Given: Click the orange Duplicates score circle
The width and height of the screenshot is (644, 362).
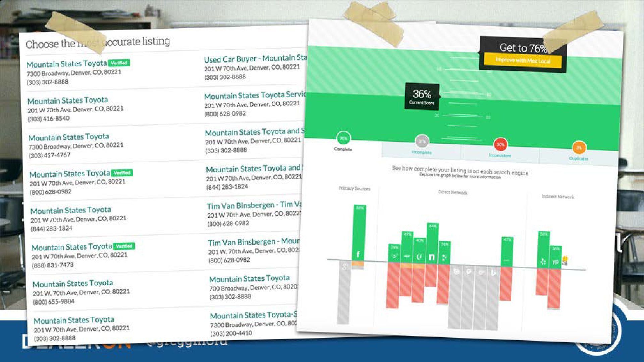Looking at the screenshot, I should click(579, 148).
